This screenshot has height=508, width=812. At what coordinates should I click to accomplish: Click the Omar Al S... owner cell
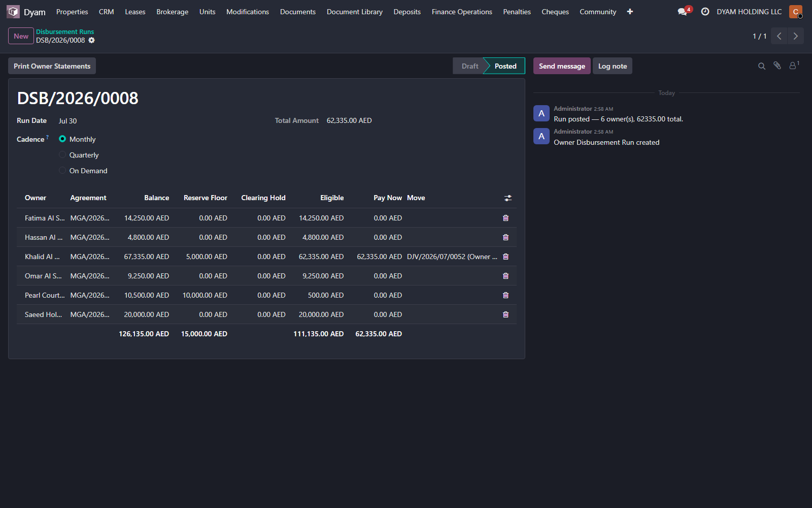pos(43,276)
